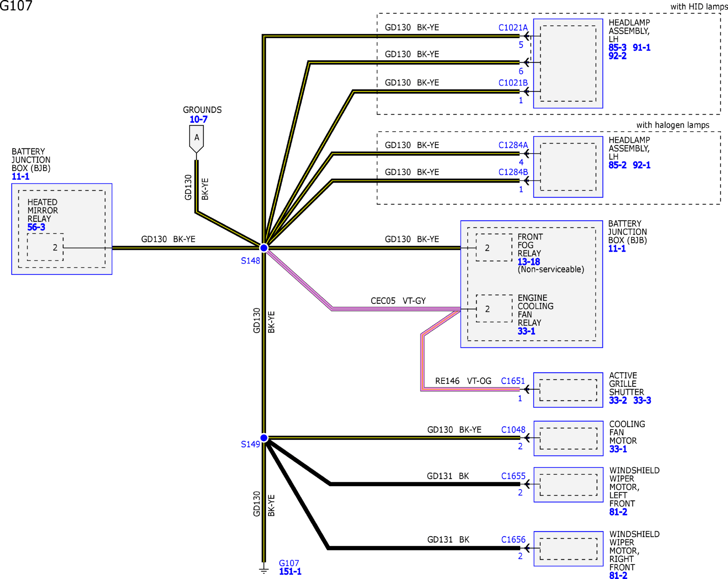Open the 56-3 Heated Mirror Relay link

click(x=36, y=227)
